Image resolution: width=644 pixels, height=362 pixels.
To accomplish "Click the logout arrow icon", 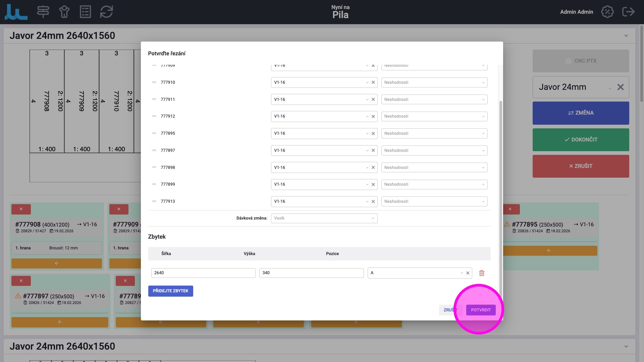I will tap(628, 12).
